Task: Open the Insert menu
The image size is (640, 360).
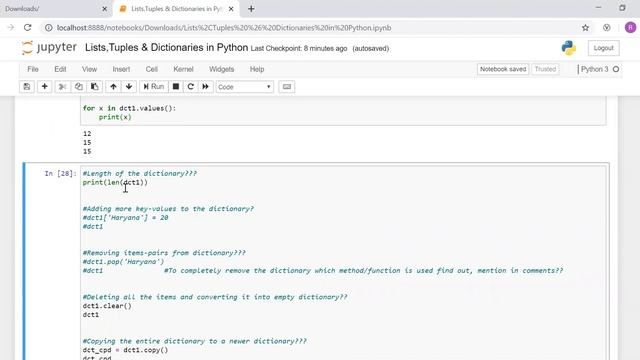Action: click(121, 69)
